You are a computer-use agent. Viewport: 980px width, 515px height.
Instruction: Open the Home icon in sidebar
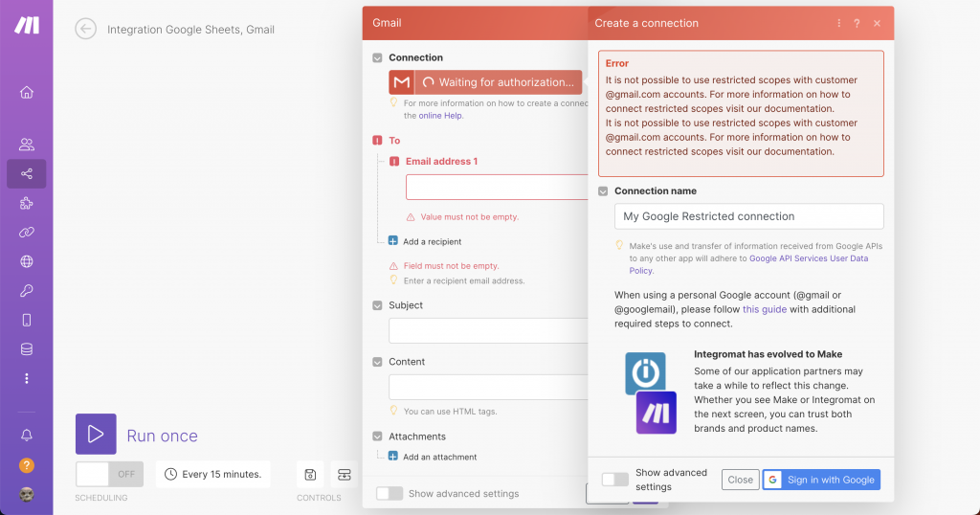pyautogui.click(x=26, y=93)
